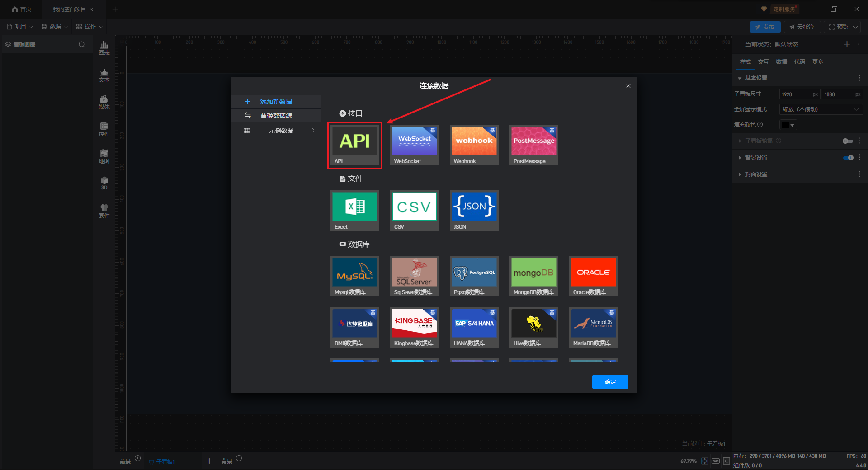
Task: Select the Mysql database tile
Action: 355,276
